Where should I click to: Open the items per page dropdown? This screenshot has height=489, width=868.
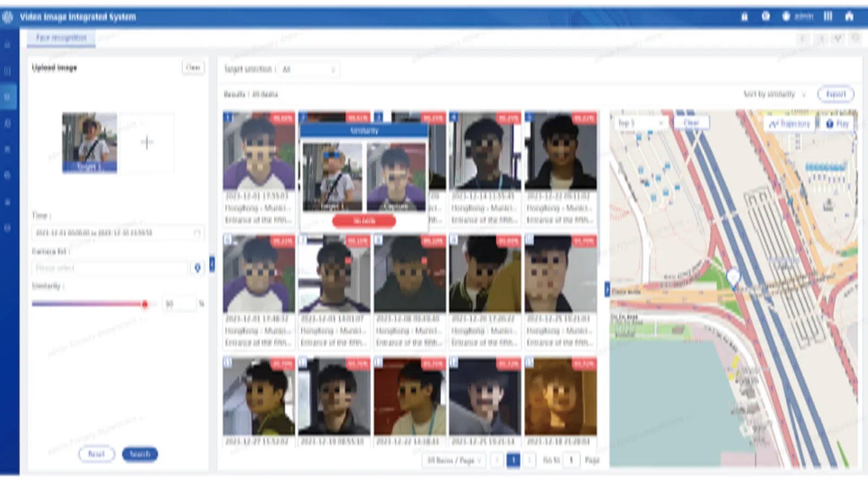454,460
